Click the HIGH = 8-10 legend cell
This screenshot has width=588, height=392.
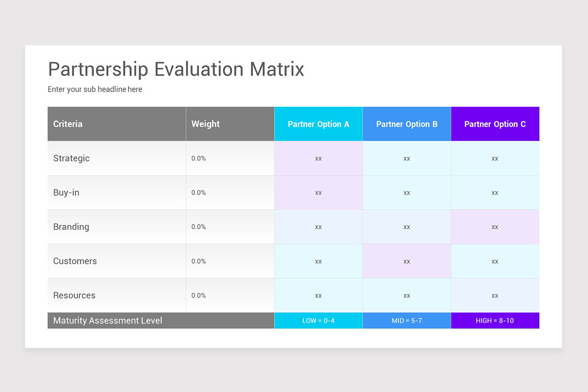[495, 320]
